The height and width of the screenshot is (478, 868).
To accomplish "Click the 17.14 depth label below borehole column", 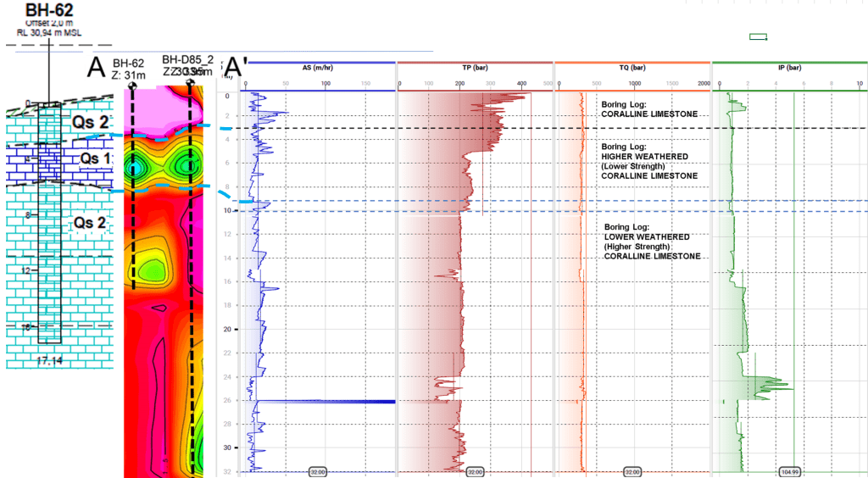I will [48, 360].
